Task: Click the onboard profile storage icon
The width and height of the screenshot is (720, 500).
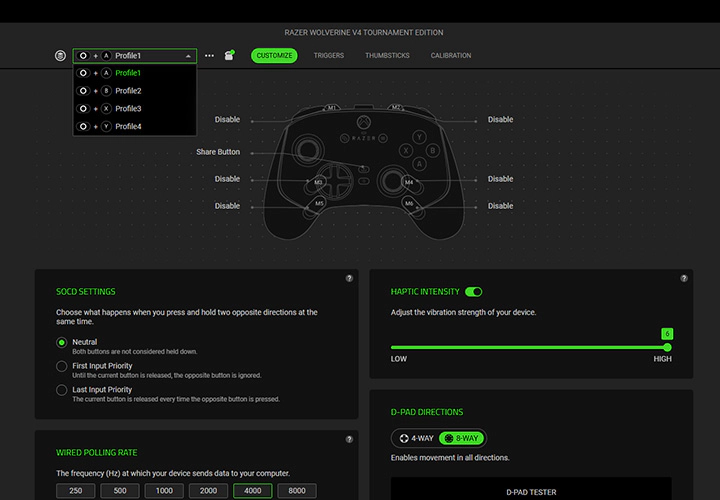Action: pyautogui.click(x=60, y=56)
